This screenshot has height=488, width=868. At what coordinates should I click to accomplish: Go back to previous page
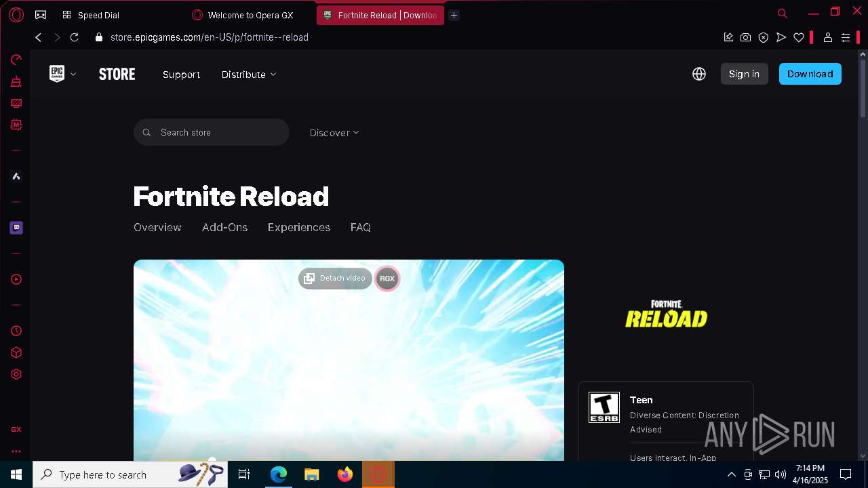pos(39,37)
